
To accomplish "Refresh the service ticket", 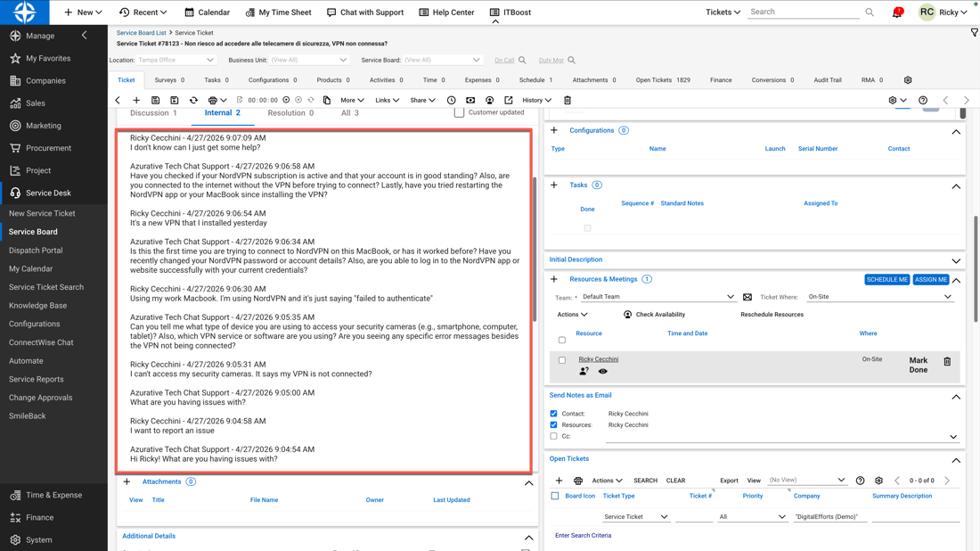I will 192,101.
